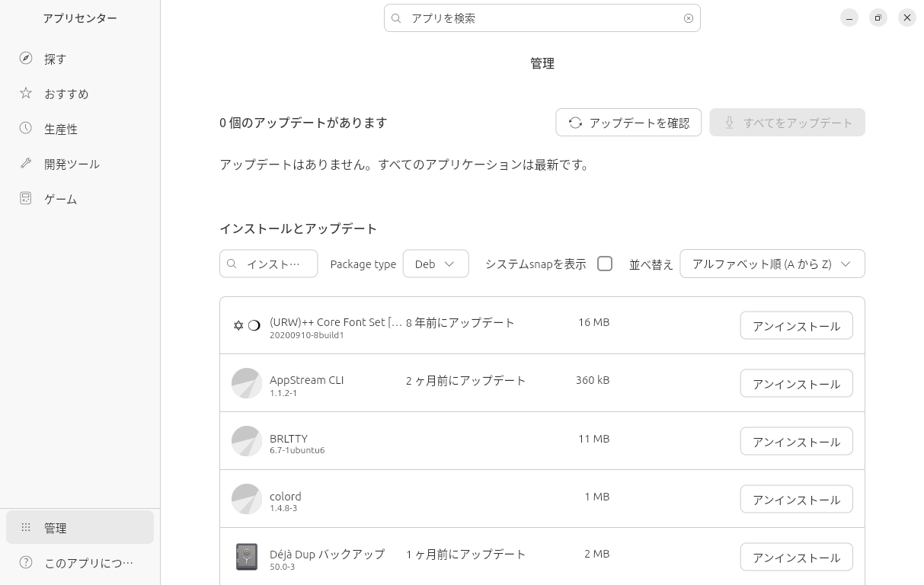Open the 管理 section in the sidebar

point(80,528)
